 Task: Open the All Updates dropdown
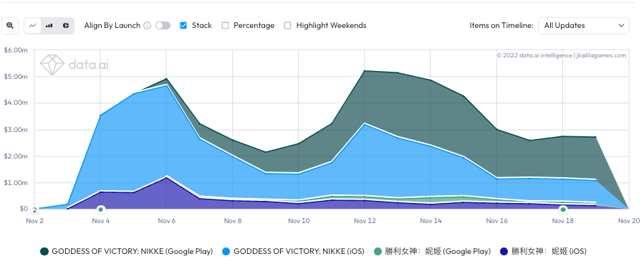coord(584,26)
